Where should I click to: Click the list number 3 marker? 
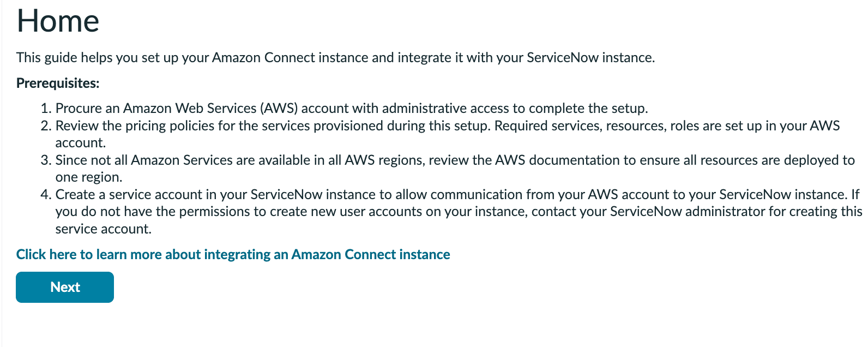46,160
